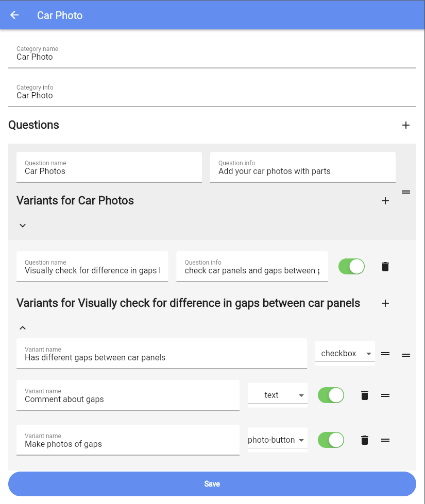Delete the 'Comment about gaps' variant
Screen dimensions: 425x504
tap(364, 395)
